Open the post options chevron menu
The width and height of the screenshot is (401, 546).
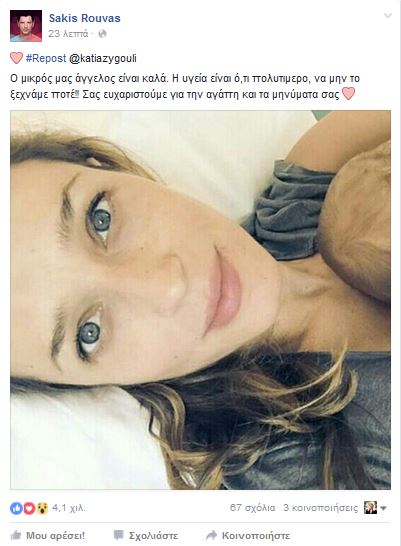(387, 16)
